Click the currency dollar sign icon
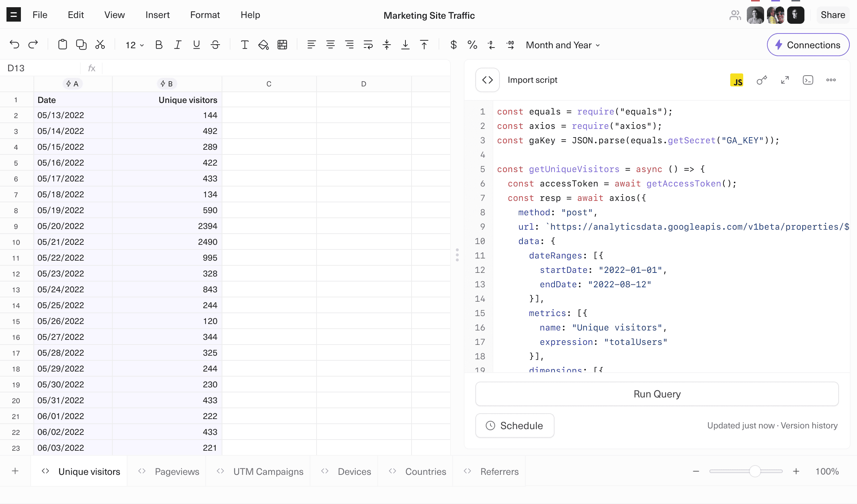 point(454,45)
